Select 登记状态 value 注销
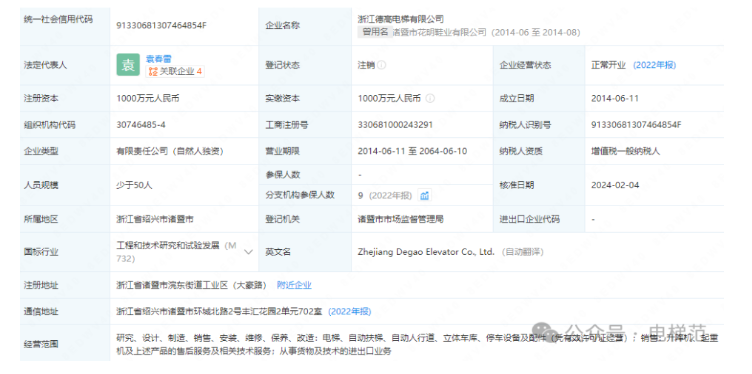This screenshot has height=374, width=752. tap(366, 65)
